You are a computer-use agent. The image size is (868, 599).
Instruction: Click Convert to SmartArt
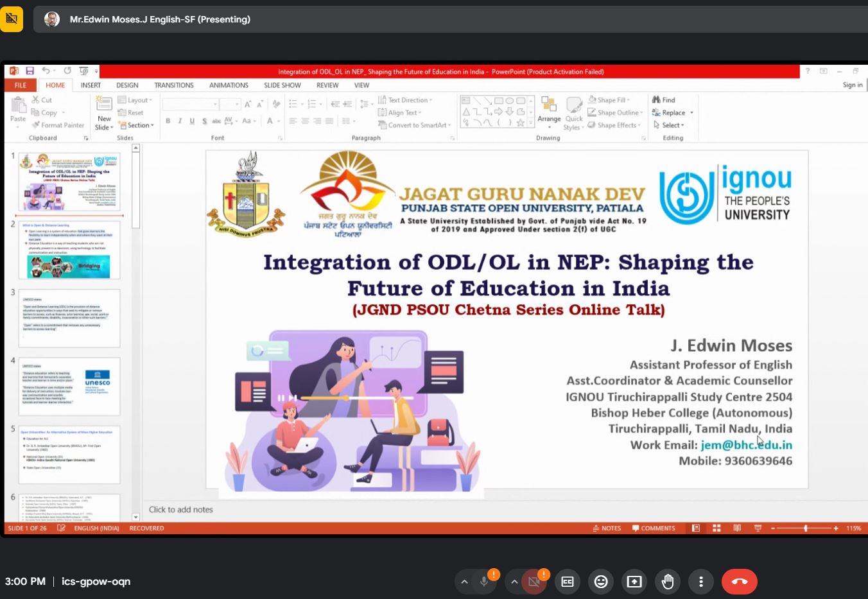click(415, 125)
